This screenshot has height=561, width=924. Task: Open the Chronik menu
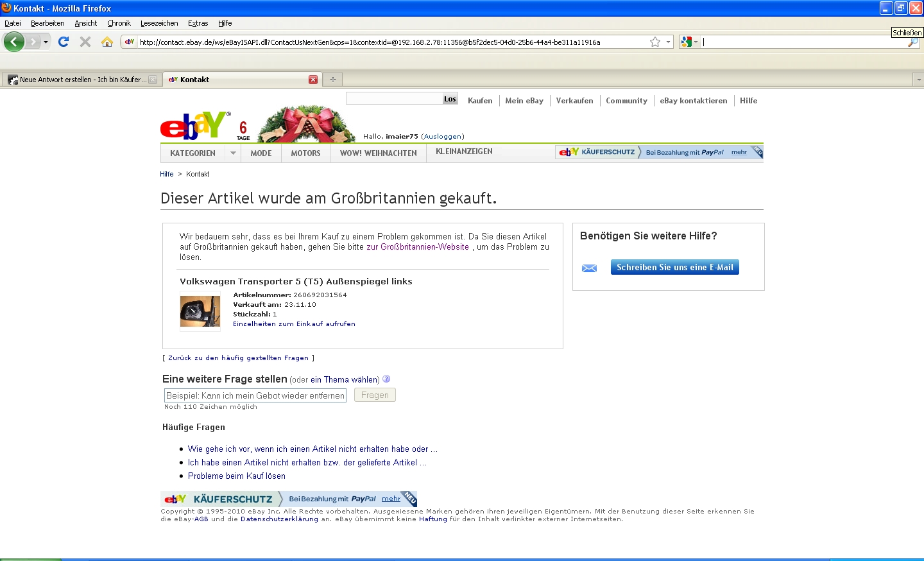point(119,23)
